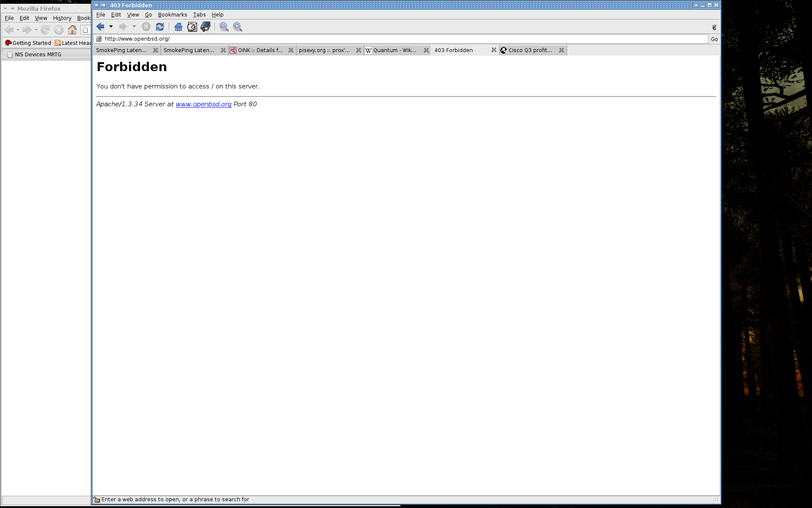The width and height of the screenshot is (812, 508).
Task: Open the Tabs menu
Action: (x=199, y=15)
